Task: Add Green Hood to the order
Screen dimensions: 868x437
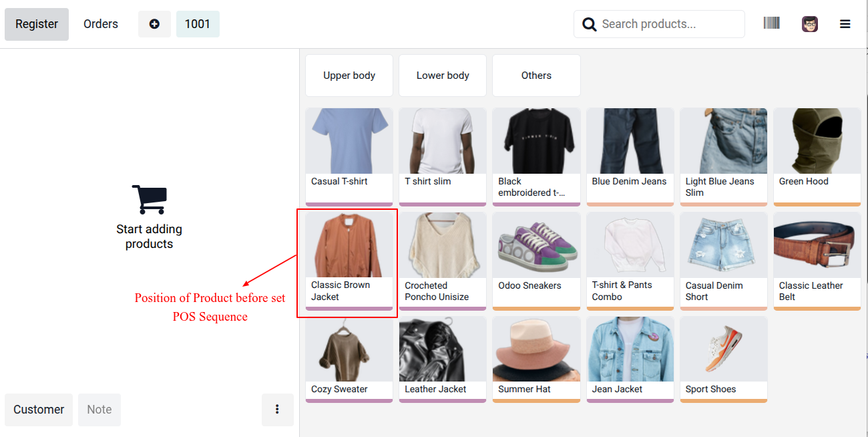Action: pos(817,157)
